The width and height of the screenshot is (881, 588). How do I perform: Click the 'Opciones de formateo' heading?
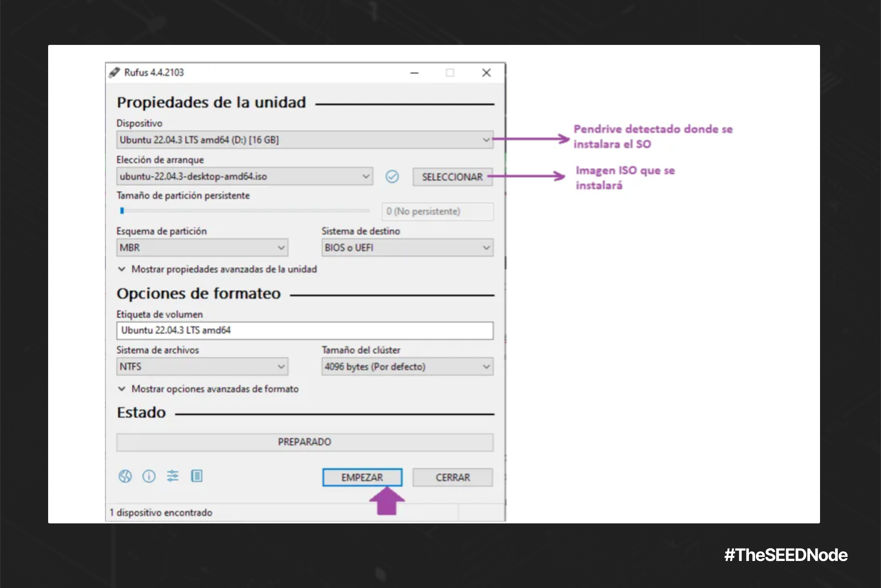(198, 293)
